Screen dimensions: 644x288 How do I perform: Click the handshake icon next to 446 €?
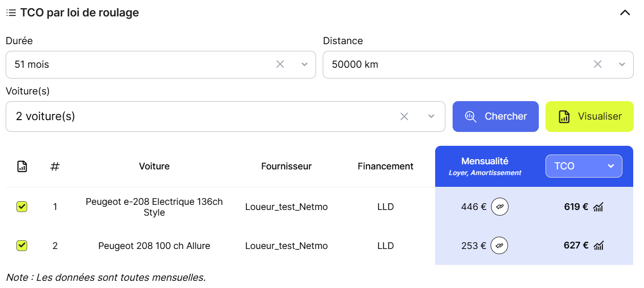[500, 207]
